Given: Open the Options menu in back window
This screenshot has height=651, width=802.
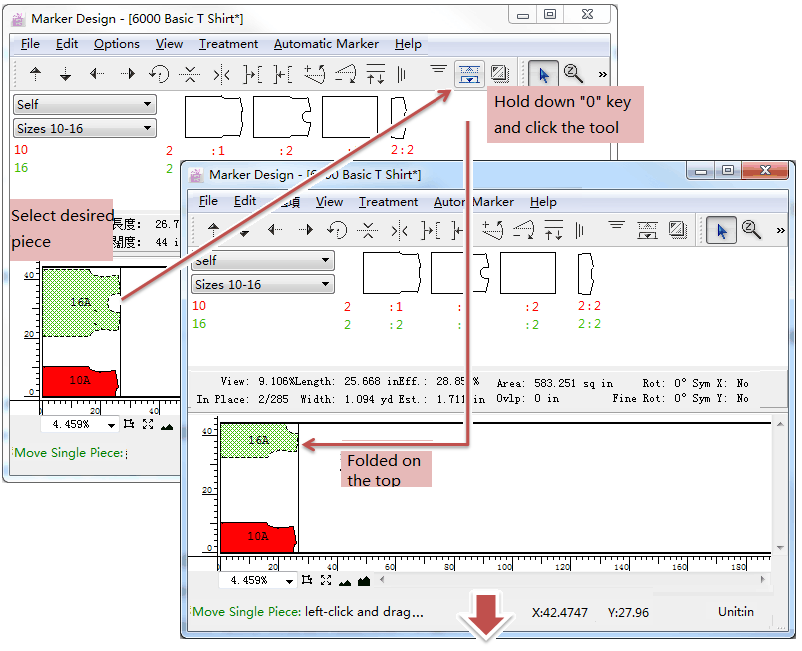Looking at the screenshot, I should (116, 44).
